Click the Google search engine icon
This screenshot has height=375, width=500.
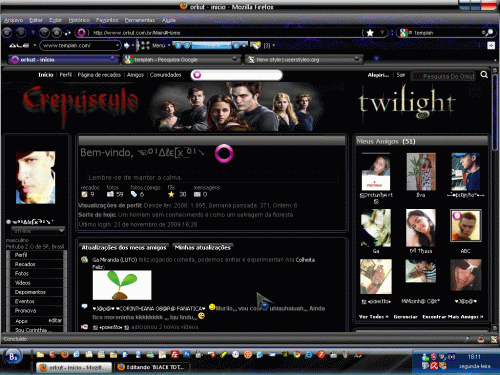pos(404,33)
